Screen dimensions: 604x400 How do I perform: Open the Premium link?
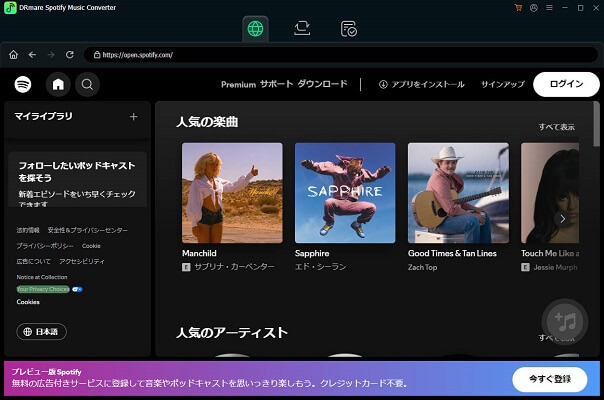pos(238,84)
